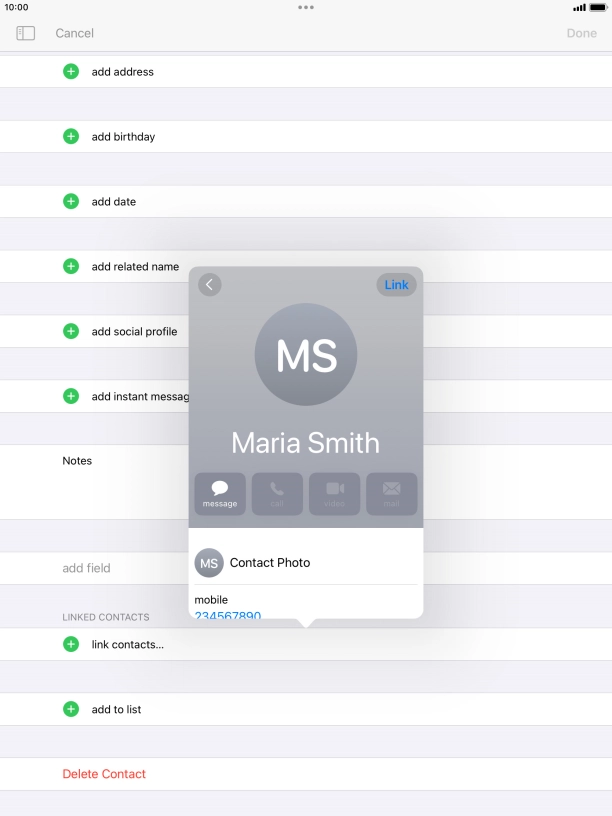The height and width of the screenshot is (816, 612).
Task: Tap Done in the top right
Action: coord(581,33)
